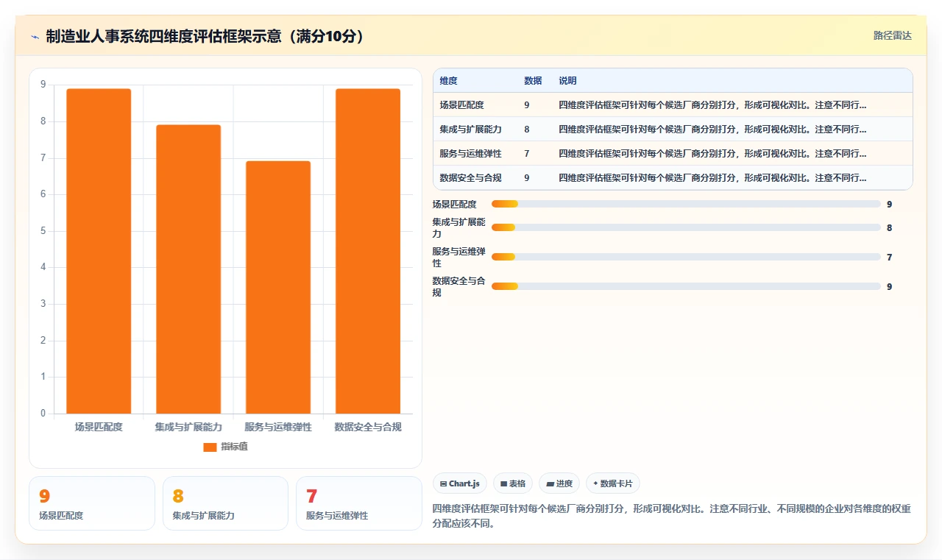Image resolution: width=942 pixels, height=560 pixels.
Task: Click the Chart.js tag chip
Action: (x=459, y=483)
